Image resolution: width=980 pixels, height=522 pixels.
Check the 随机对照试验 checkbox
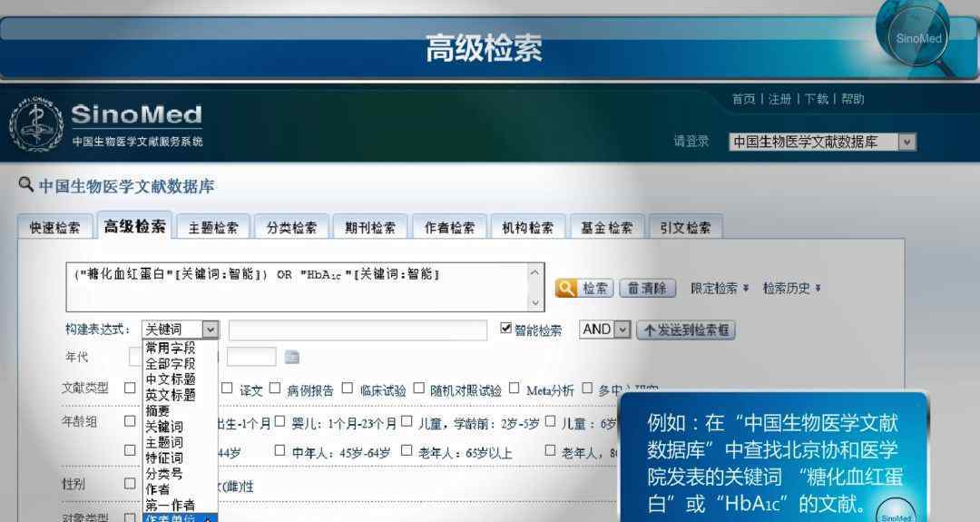click(x=418, y=389)
